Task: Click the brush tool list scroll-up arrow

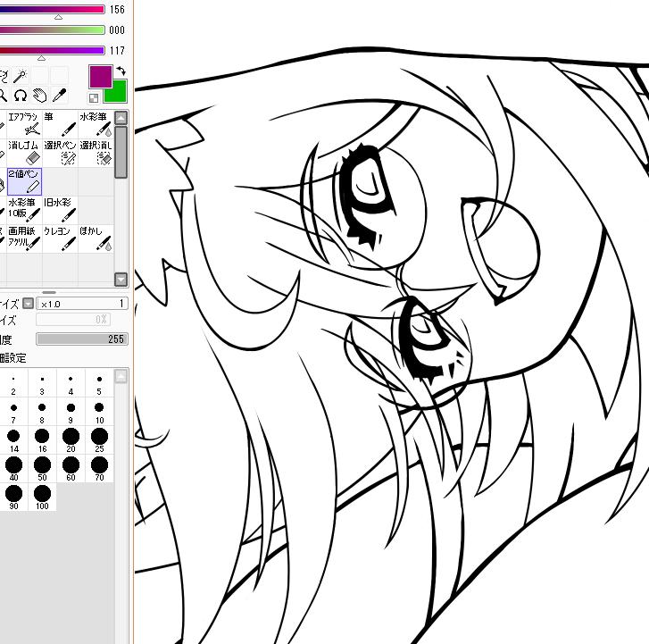Action: click(x=121, y=119)
